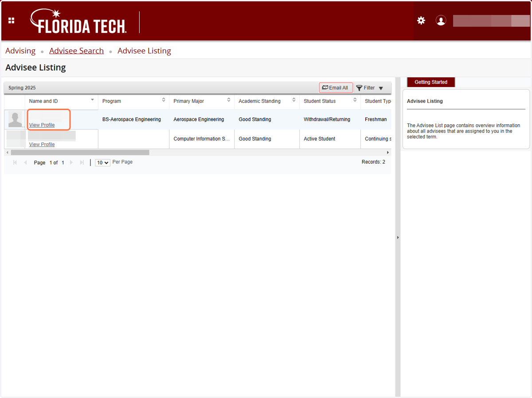Click the Freshman student type cell
532x398 pixels.
(x=376, y=119)
